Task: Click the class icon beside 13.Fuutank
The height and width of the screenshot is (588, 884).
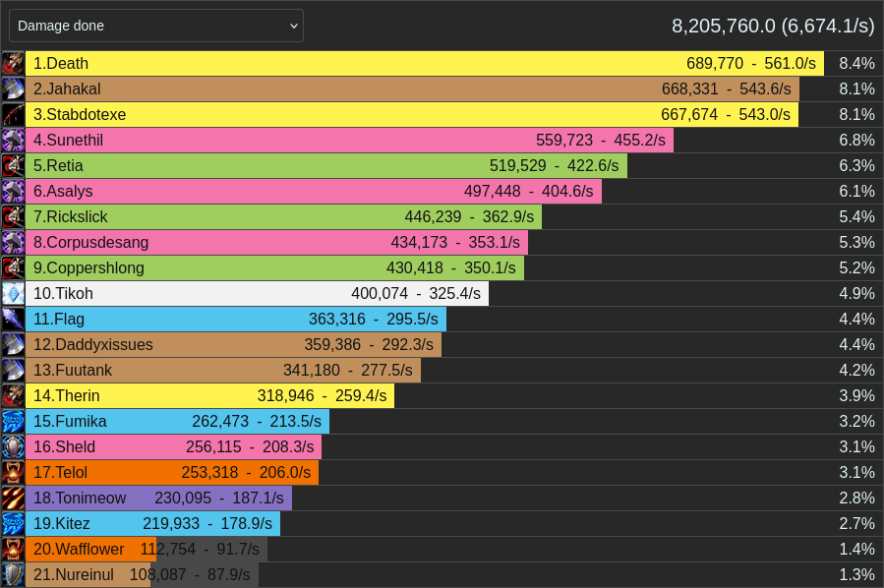Action: pos(13,371)
